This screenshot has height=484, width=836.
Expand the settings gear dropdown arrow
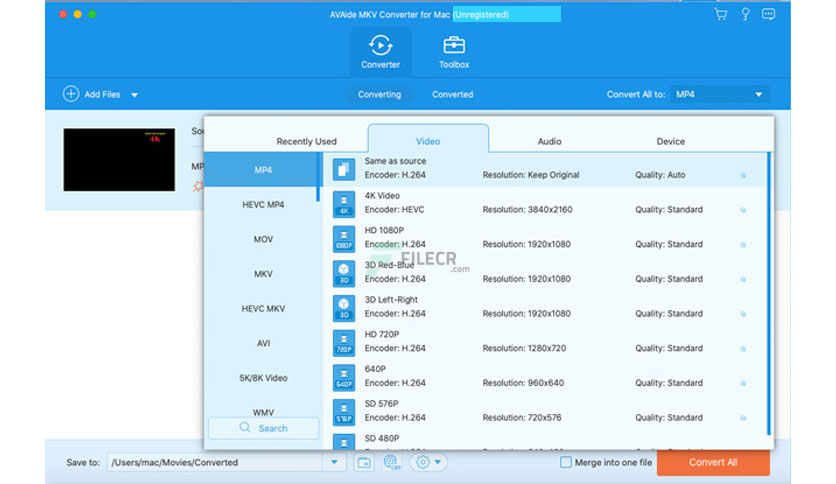pos(438,462)
